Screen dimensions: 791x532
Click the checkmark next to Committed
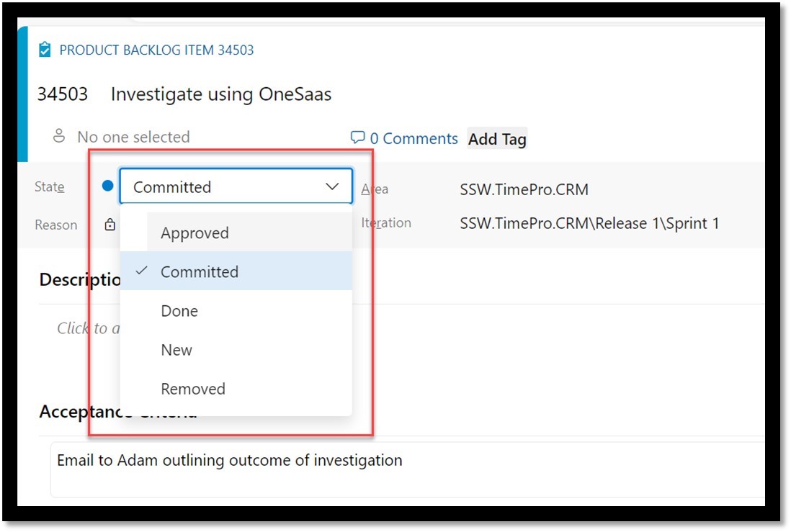[142, 271]
